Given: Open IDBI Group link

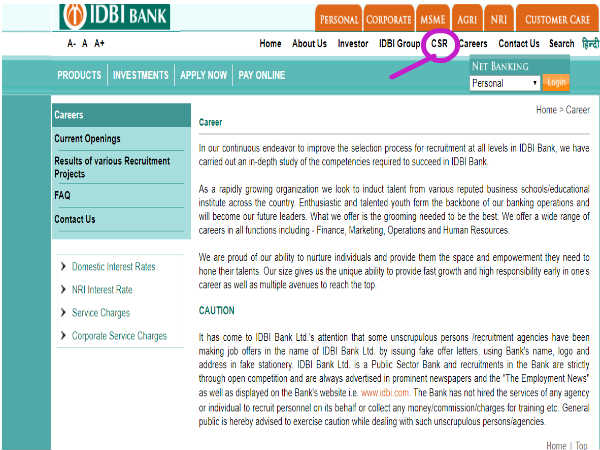Looking at the screenshot, I should [399, 44].
